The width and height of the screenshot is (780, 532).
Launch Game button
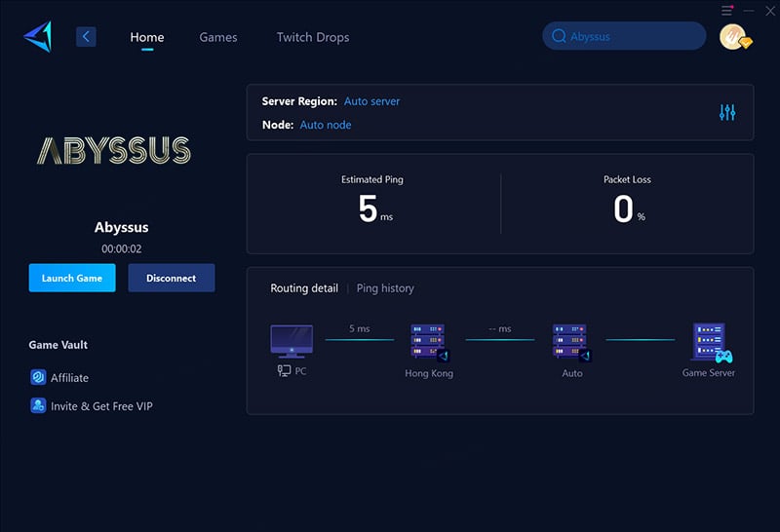click(x=72, y=278)
